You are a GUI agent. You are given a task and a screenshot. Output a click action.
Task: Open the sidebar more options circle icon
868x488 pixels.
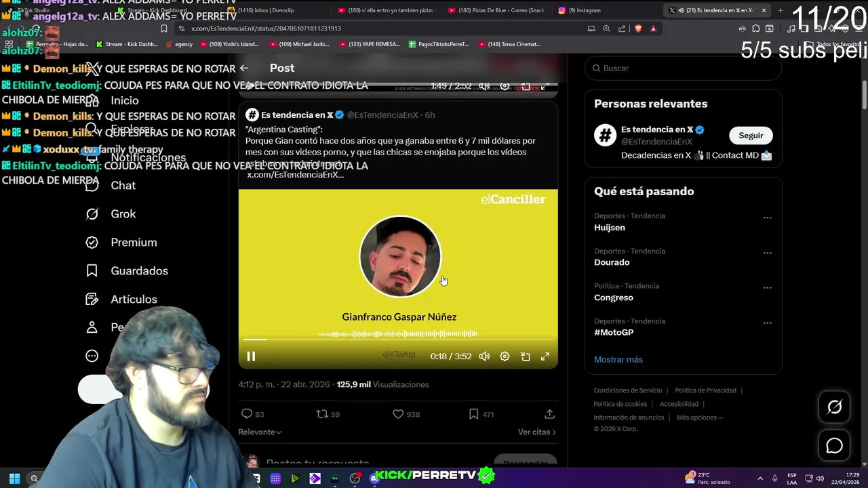tap(92, 356)
